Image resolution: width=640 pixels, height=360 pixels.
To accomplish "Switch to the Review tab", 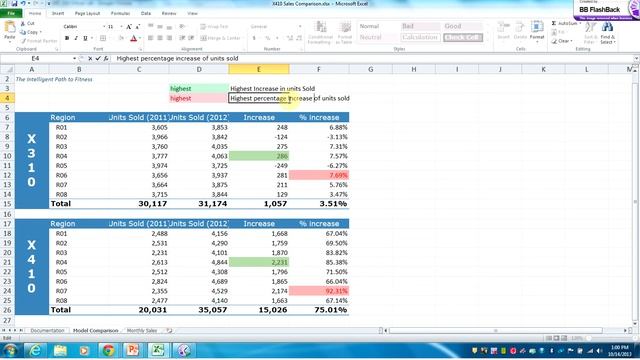I will [x=169, y=13].
